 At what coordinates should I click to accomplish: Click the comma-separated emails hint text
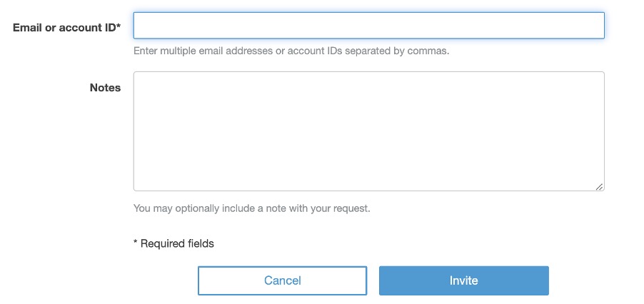click(x=291, y=51)
